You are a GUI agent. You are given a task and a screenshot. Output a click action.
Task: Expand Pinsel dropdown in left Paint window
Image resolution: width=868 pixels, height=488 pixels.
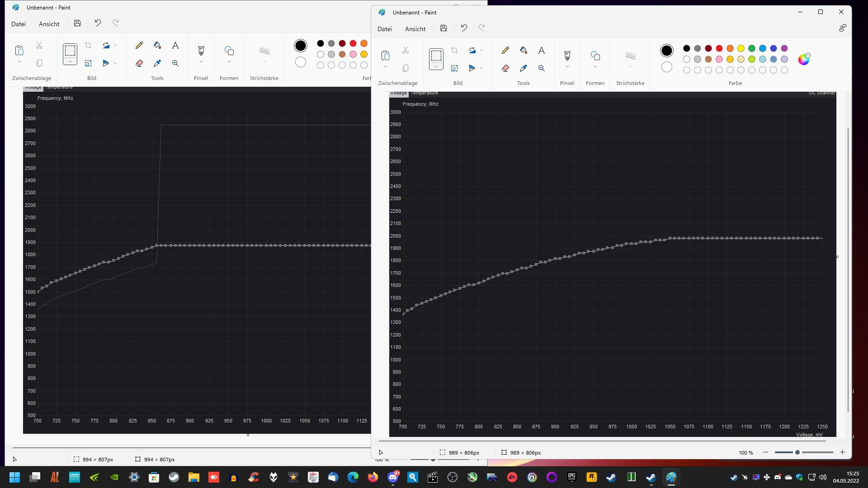201,62
